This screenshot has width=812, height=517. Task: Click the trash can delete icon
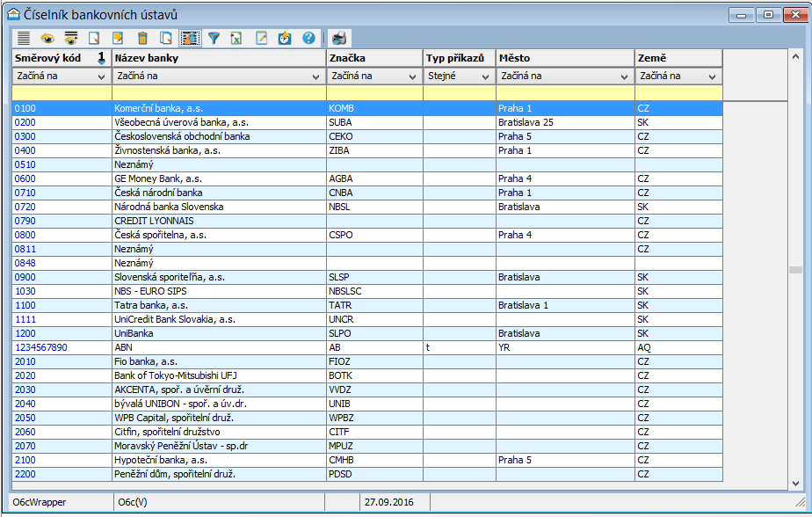[x=142, y=38]
